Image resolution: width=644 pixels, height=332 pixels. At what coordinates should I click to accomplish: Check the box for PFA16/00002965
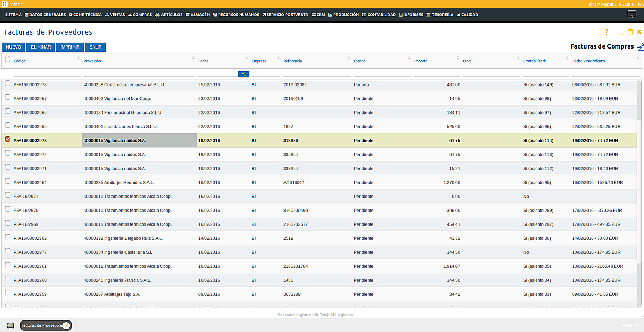point(8,125)
